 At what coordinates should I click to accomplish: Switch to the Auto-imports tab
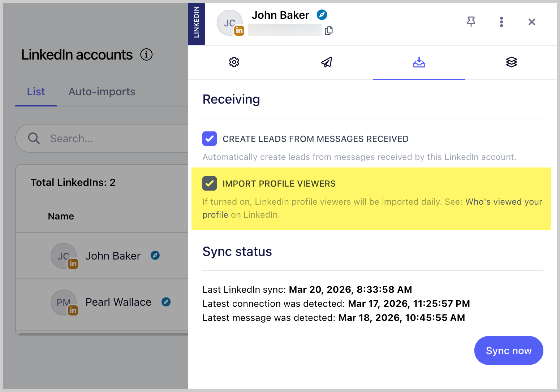(x=102, y=92)
